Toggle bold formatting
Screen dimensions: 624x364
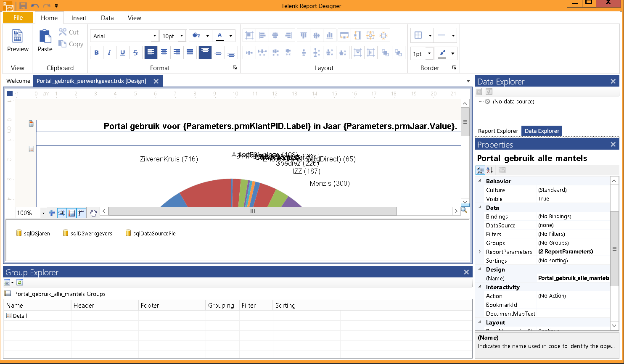click(x=97, y=53)
